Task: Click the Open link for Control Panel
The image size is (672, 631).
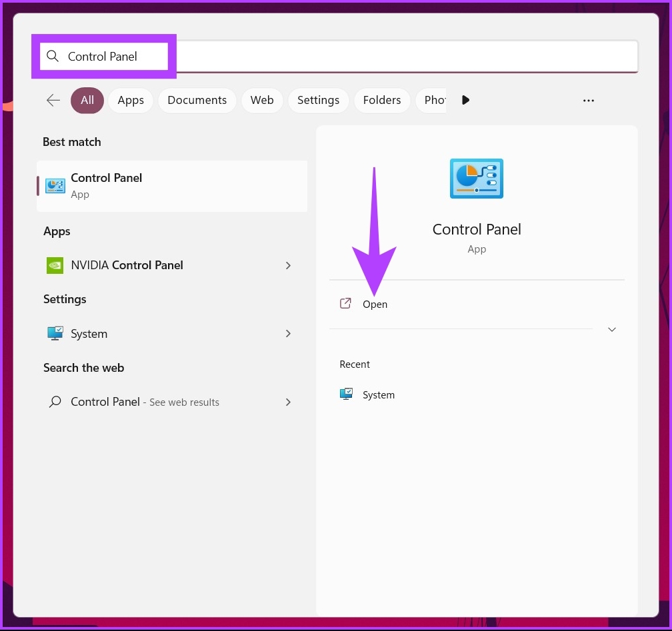Action: point(374,304)
